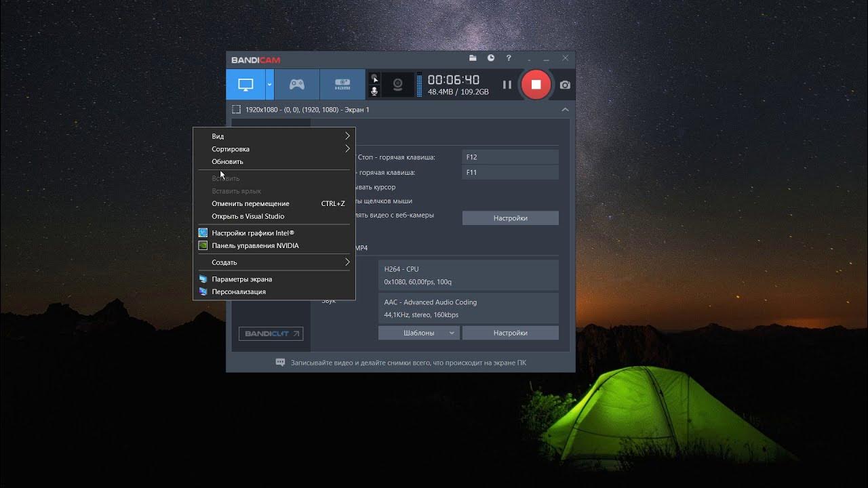Image resolution: width=868 pixels, height=488 pixels.
Task: Click H264 - CPU video codec info
Action: 401,269
